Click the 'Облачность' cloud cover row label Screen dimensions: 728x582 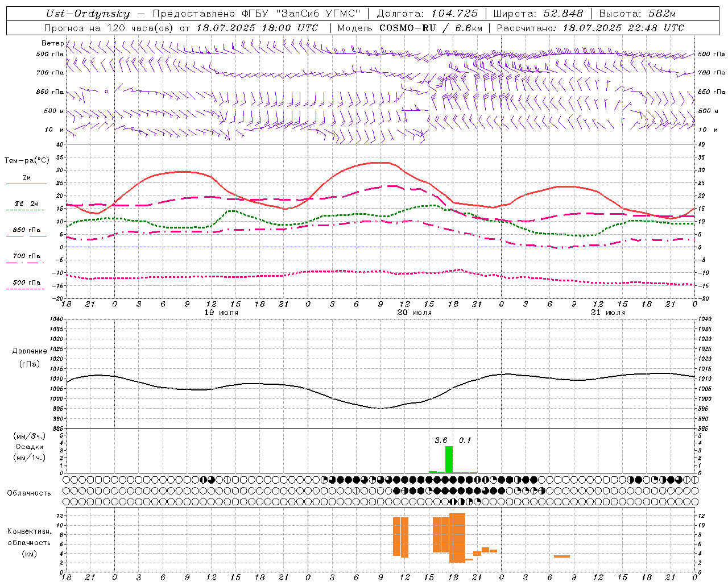point(29,493)
